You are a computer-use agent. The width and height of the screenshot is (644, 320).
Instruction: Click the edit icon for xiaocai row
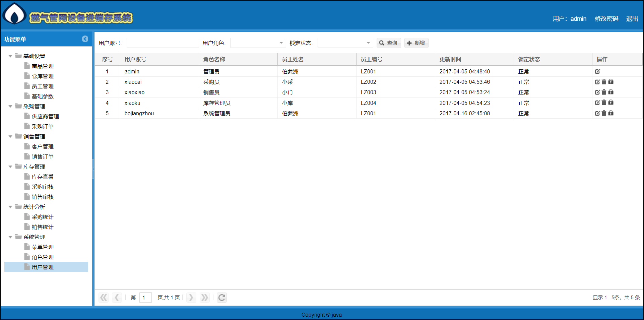tap(597, 82)
